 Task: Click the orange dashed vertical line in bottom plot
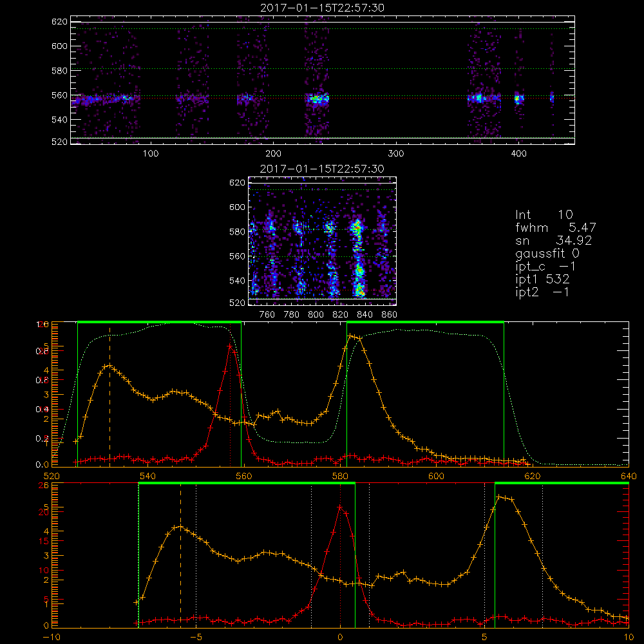click(x=180, y=555)
